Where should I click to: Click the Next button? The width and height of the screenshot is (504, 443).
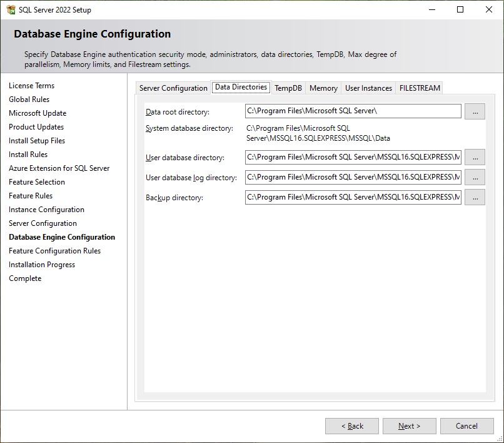410,426
